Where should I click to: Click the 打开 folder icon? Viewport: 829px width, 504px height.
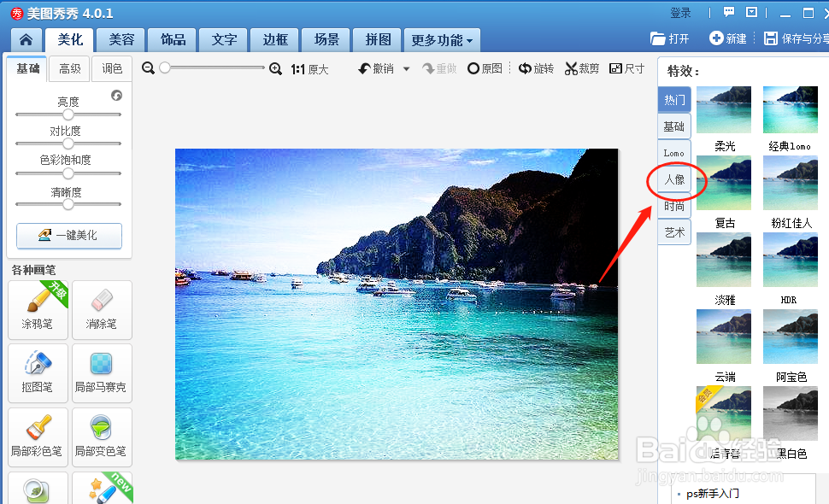pos(658,38)
